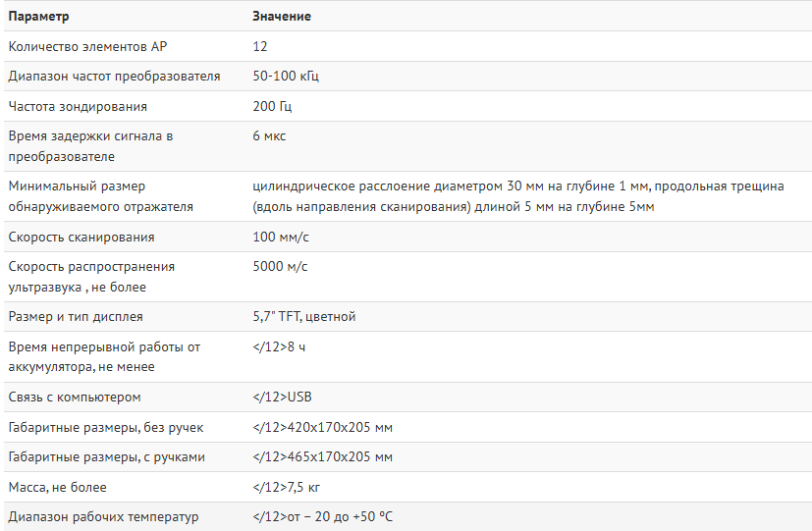Click the "Значение" column header
Viewport: 812px width, 531px height.
pyautogui.click(x=282, y=17)
